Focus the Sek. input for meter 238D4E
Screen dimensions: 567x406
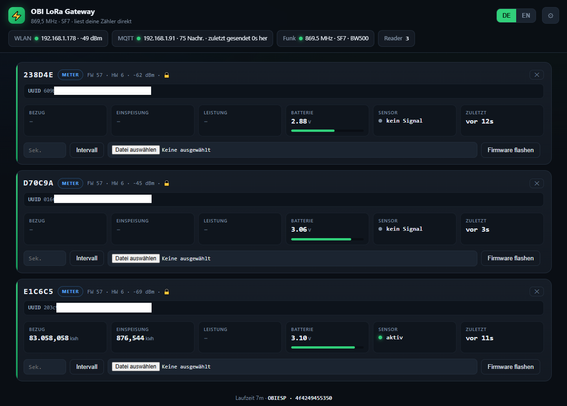click(45, 150)
